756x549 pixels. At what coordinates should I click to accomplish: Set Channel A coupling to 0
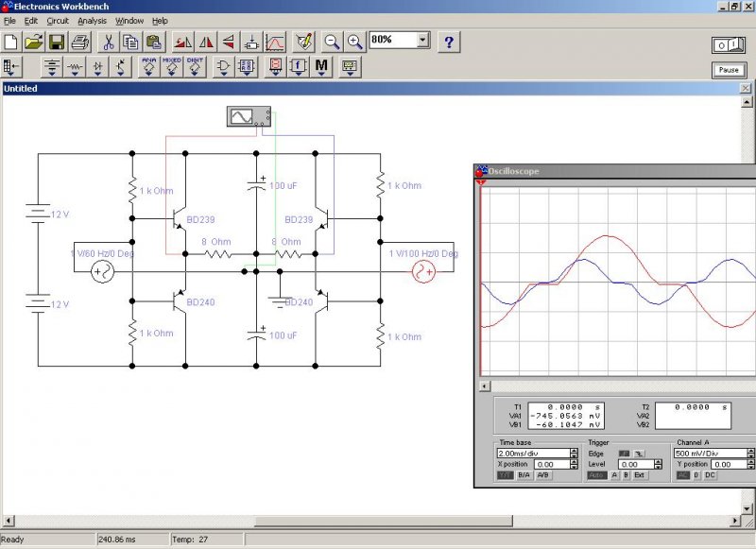point(696,475)
